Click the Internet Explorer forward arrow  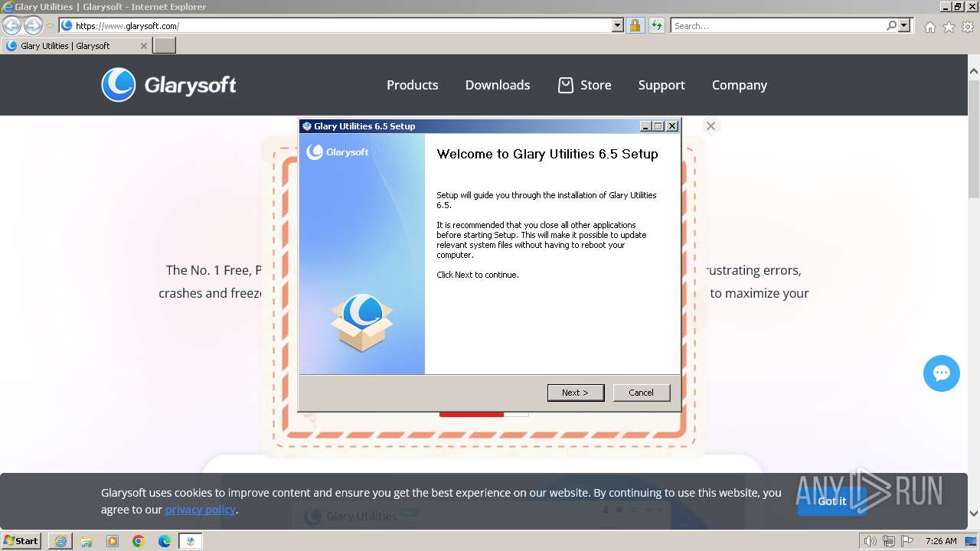33,25
